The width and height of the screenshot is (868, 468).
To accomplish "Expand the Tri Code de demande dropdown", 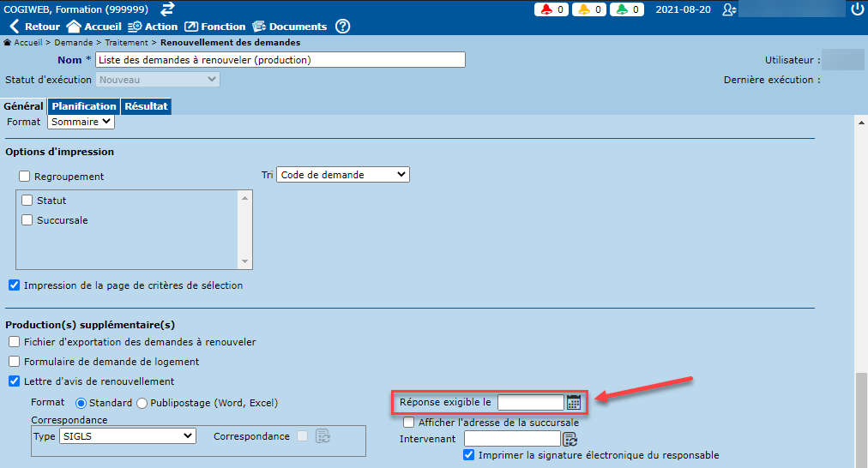I will pos(343,175).
